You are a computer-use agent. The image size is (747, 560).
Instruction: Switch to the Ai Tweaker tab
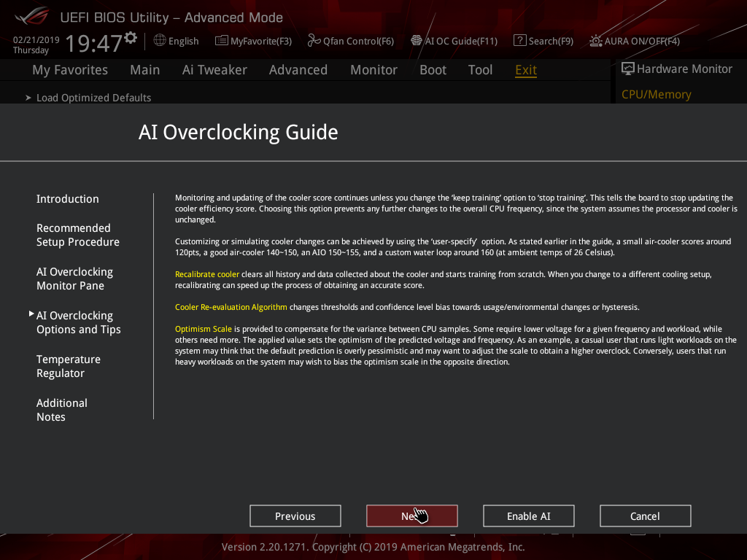click(x=214, y=70)
